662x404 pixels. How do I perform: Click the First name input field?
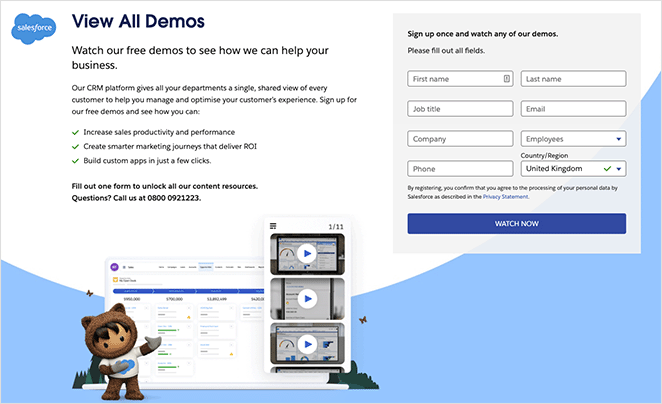coord(460,79)
